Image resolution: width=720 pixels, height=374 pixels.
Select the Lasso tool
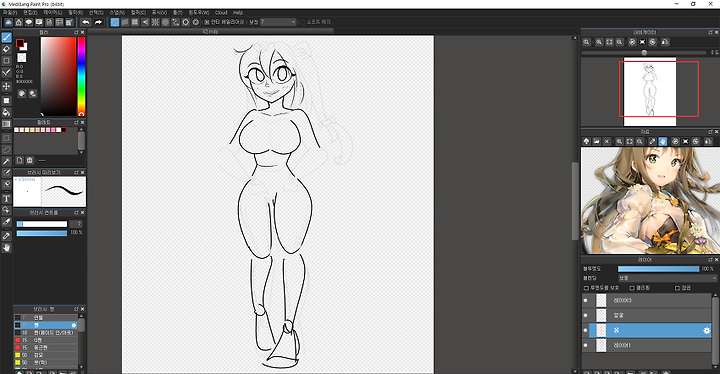point(6,149)
